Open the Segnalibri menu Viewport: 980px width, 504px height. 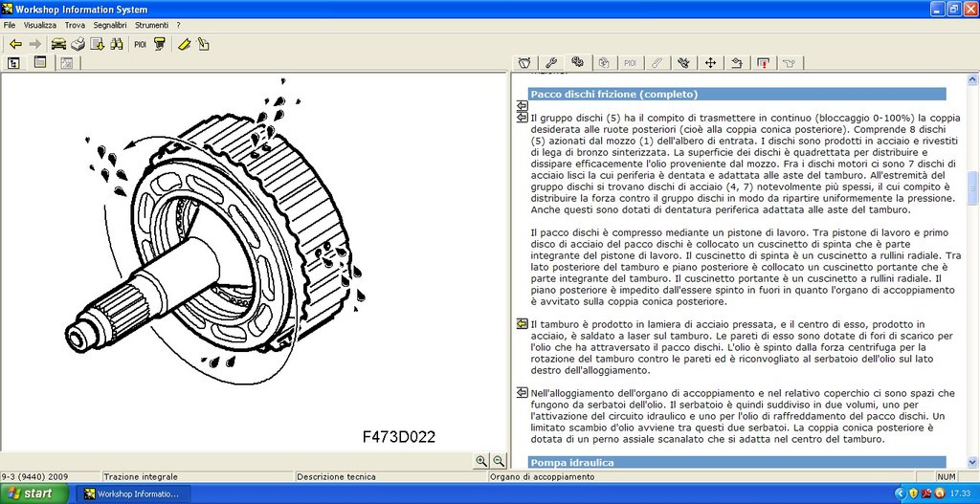click(110, 26)
